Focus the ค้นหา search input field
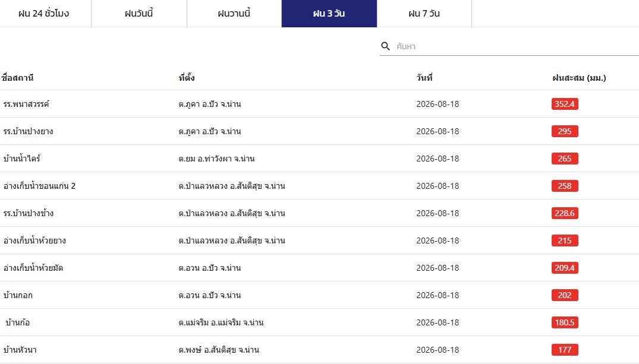This screenshot has width=639, height=364. click(517, 46)
